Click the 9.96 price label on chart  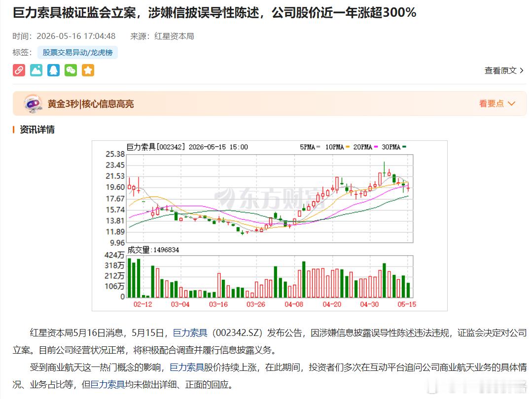(x=117, y=243)
